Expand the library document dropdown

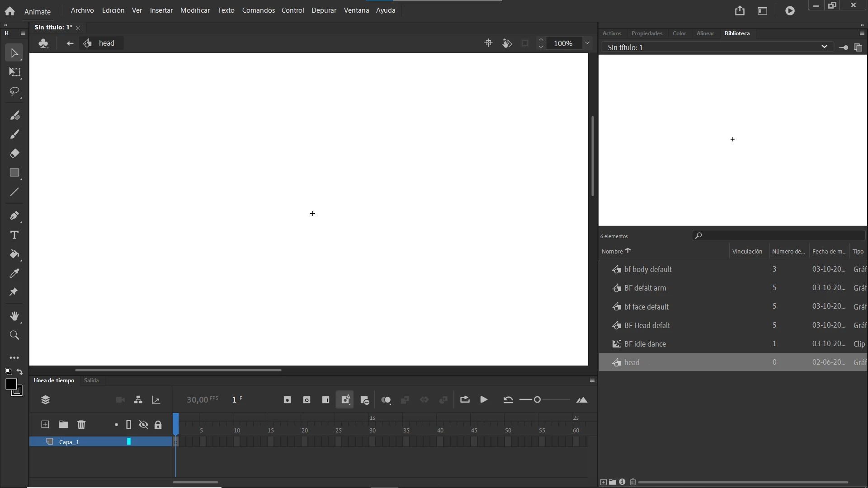point(824,47)
